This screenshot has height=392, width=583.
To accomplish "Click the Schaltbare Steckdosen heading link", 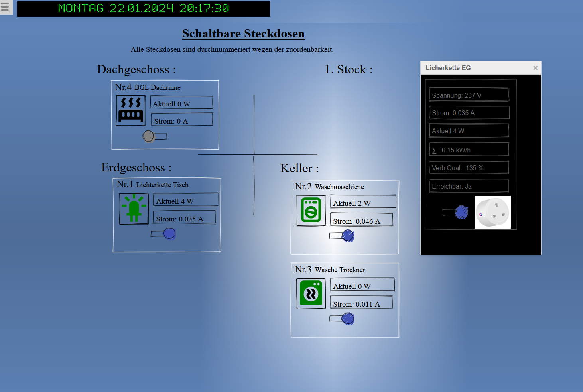I will point(243,34).
